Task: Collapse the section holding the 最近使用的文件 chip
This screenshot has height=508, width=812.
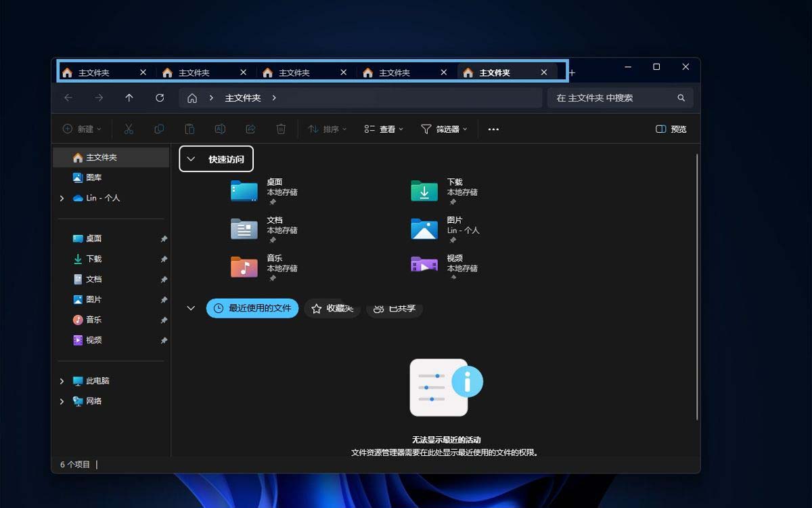Action: 191,308
